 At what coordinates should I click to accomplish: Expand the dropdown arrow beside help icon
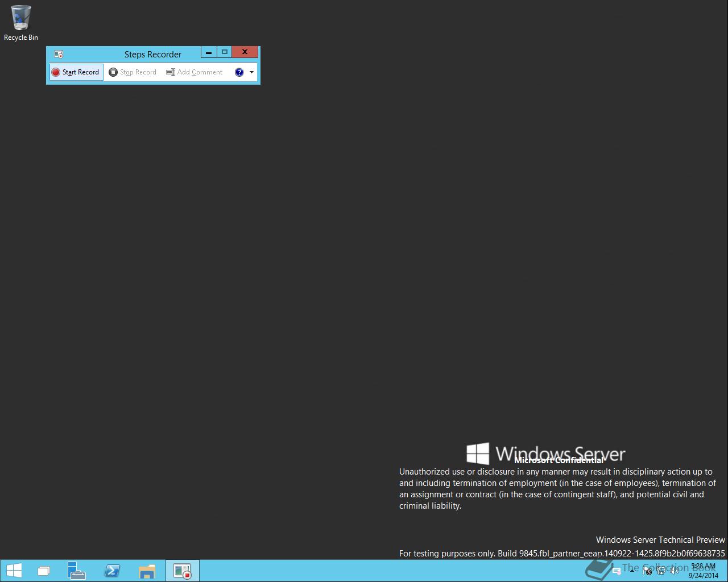point(251,72)
